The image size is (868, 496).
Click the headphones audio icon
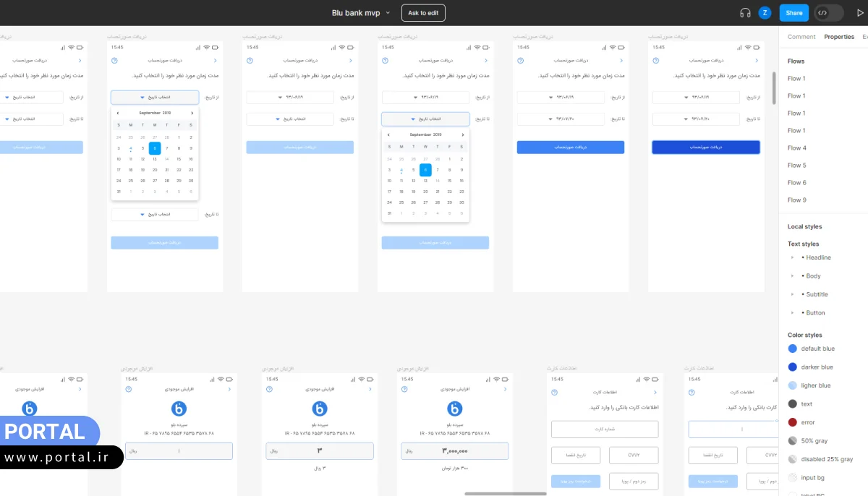(x=745, y=13)
